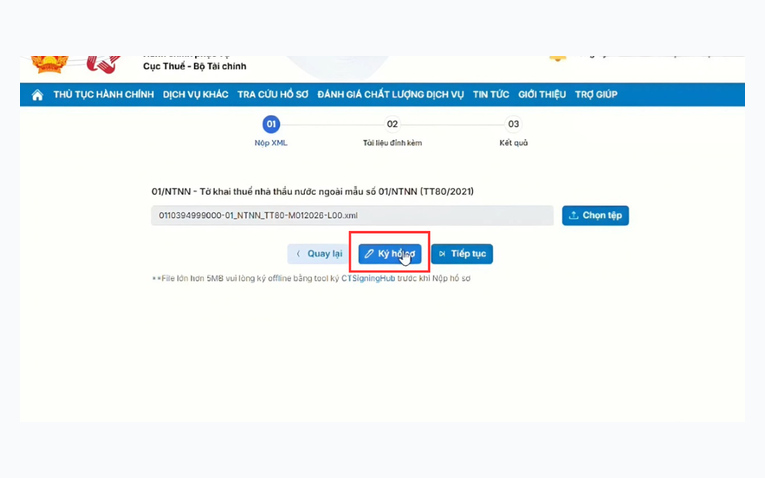Open the DỊCH VỤ KHÁC menu
This screenshot has width=765, height=478.
[196, 95]
